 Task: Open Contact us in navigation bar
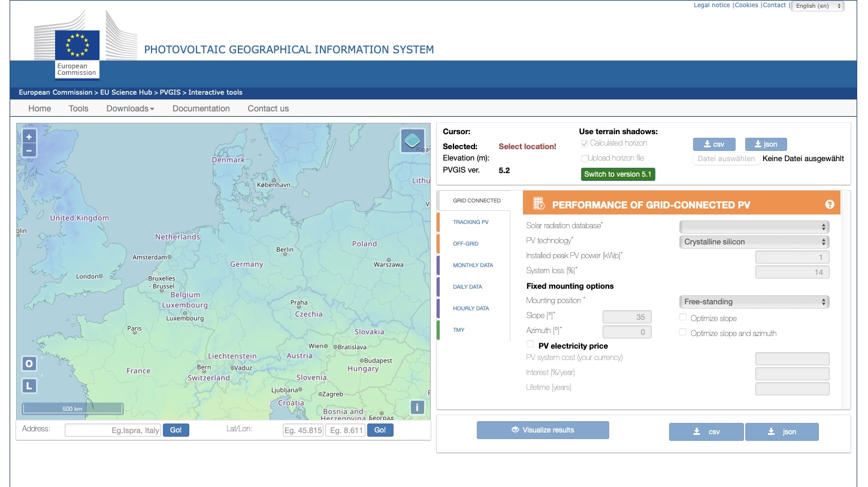268,108
